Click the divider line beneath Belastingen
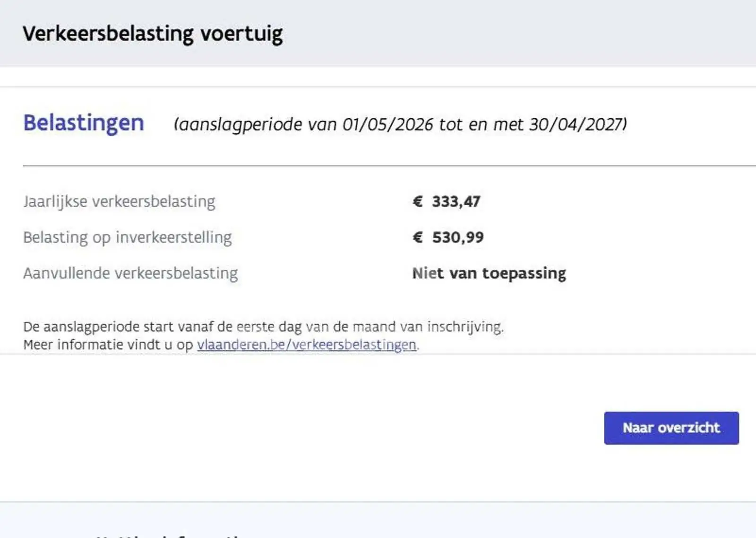Image resolution: width=756 pixels, height=538 pixels. pyautogui.click(x=389, y=166)
